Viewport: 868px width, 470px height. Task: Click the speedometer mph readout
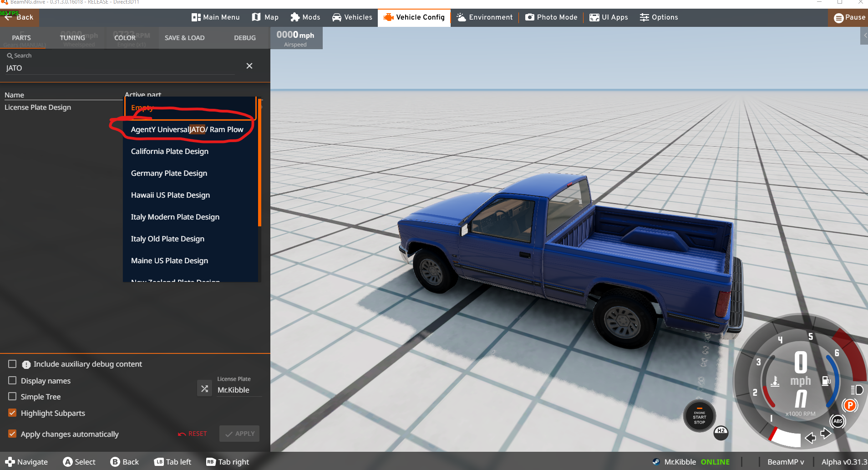pyautogui.click(x=800, y=369)
